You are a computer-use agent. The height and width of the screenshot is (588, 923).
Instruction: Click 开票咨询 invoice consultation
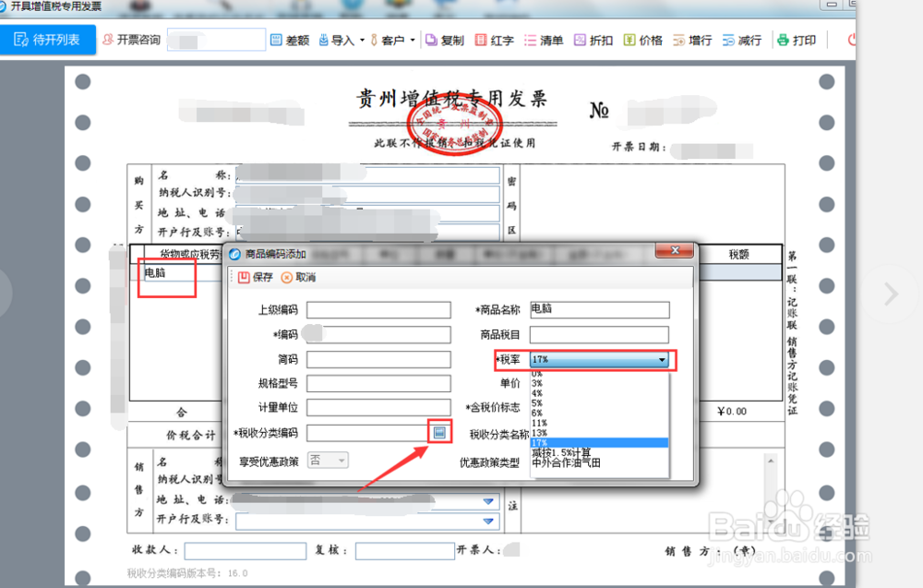[x=131, y=40]
